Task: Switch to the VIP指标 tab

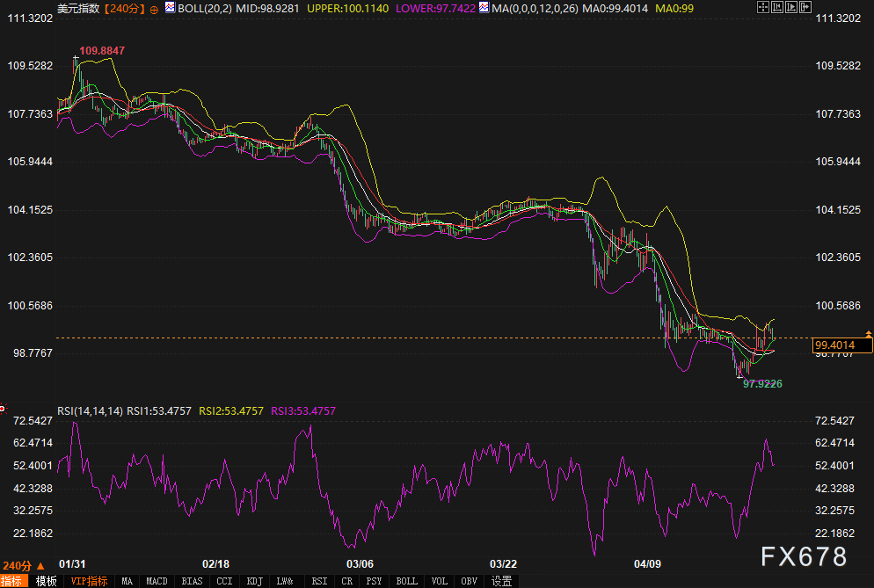Action: coord(89,581)
